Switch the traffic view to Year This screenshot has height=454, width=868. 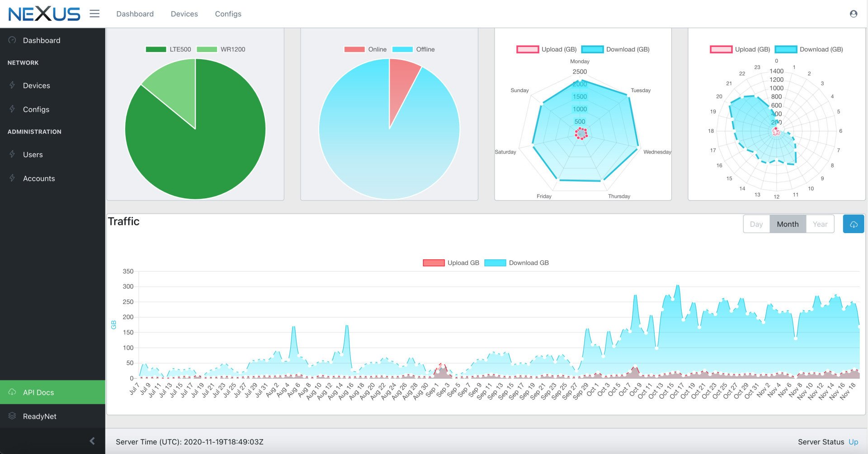click(x=820, y=224)
